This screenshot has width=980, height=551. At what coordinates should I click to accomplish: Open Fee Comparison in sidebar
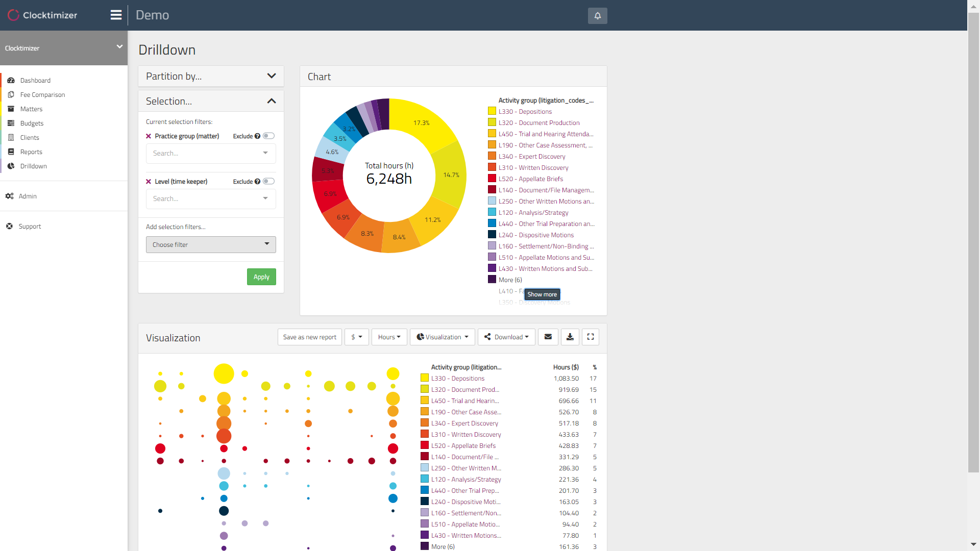42,95
